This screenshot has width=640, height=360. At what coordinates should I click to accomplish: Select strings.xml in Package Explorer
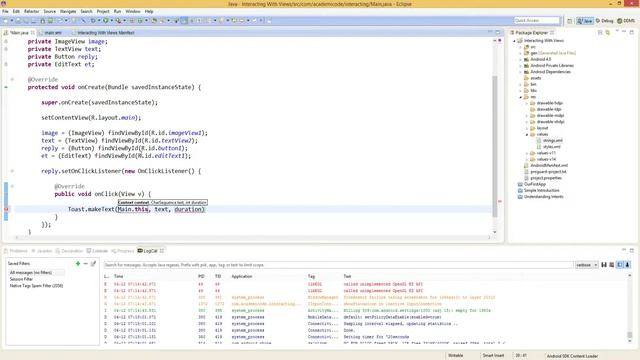coord(552,140)
